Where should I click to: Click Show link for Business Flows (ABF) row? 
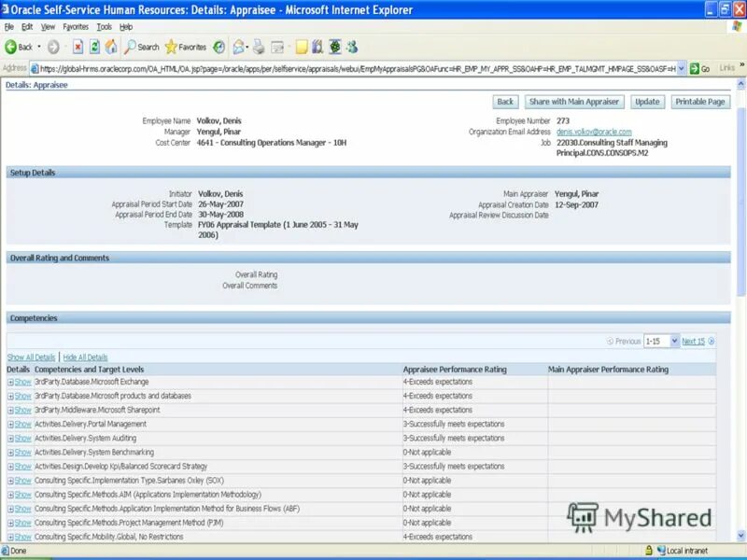22,509
